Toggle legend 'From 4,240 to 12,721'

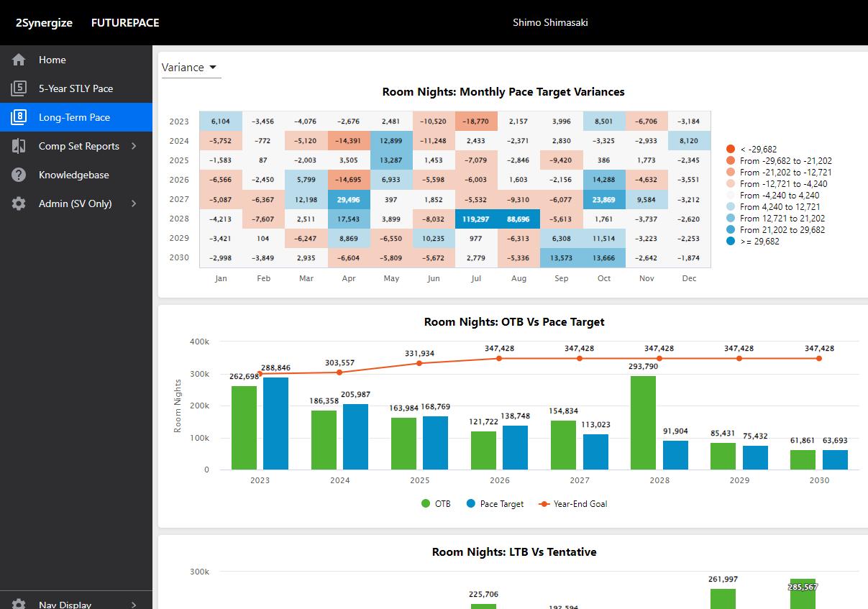773,207
